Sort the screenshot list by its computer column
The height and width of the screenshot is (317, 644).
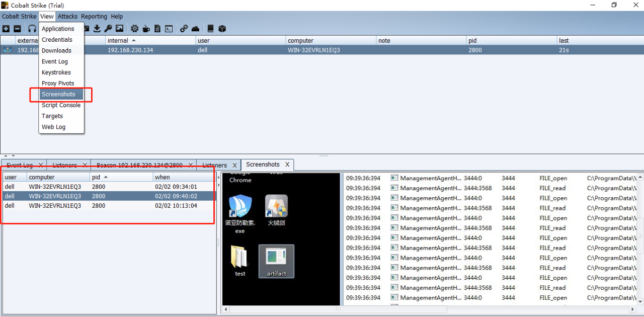(x=58, y=177)
